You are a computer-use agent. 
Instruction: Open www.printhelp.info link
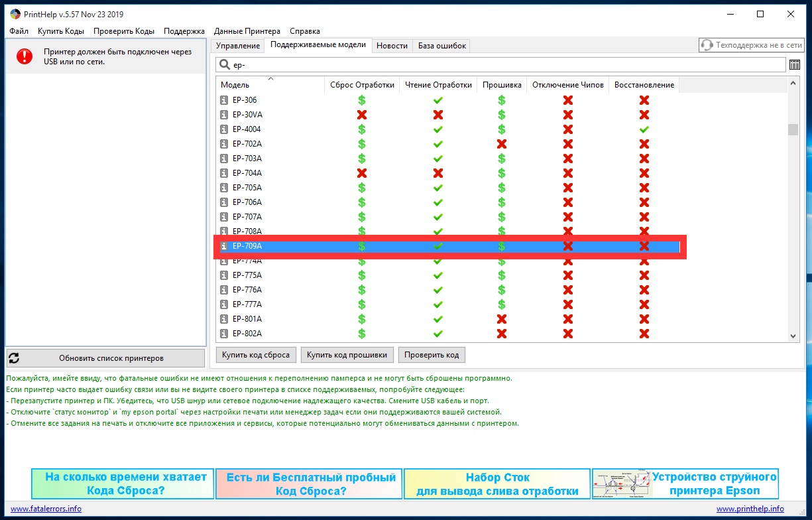(750, 509)
